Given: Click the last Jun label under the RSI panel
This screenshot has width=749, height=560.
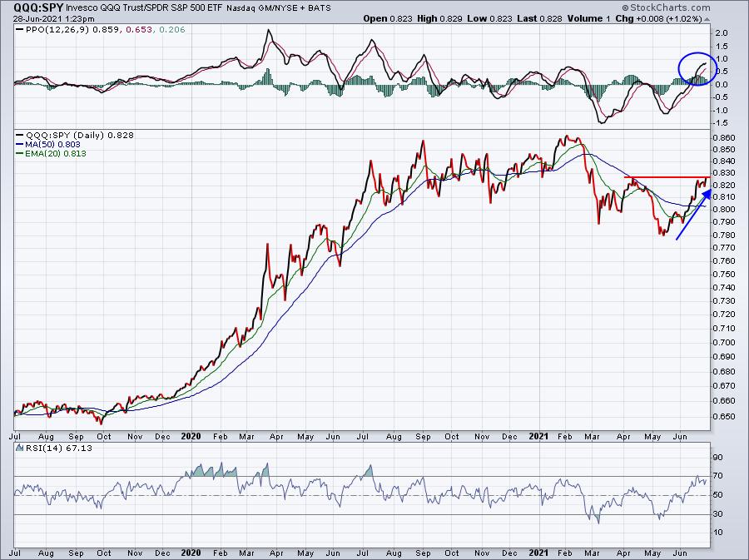Looking at the screenshot, I should coord(680,553).
